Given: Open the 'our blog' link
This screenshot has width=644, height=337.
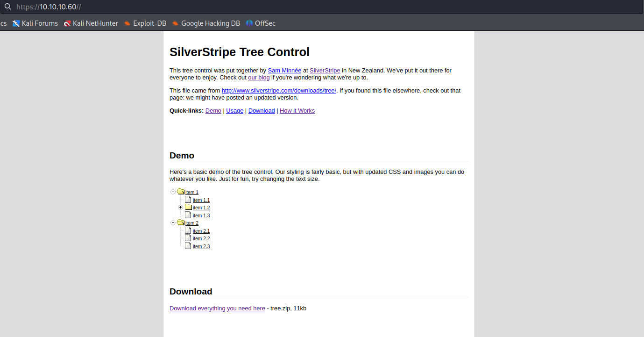Looking at the screenshot, I should pos(259,78).
